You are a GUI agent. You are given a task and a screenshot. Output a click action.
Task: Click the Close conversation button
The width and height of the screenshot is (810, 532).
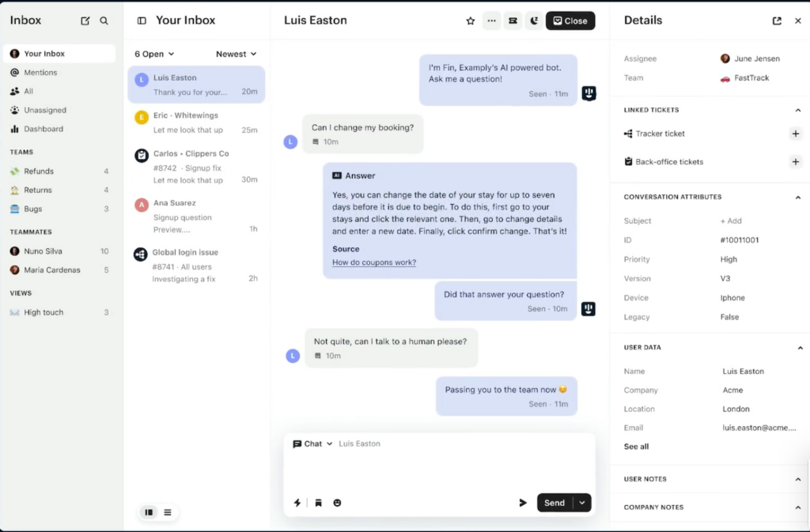point(570,21)
